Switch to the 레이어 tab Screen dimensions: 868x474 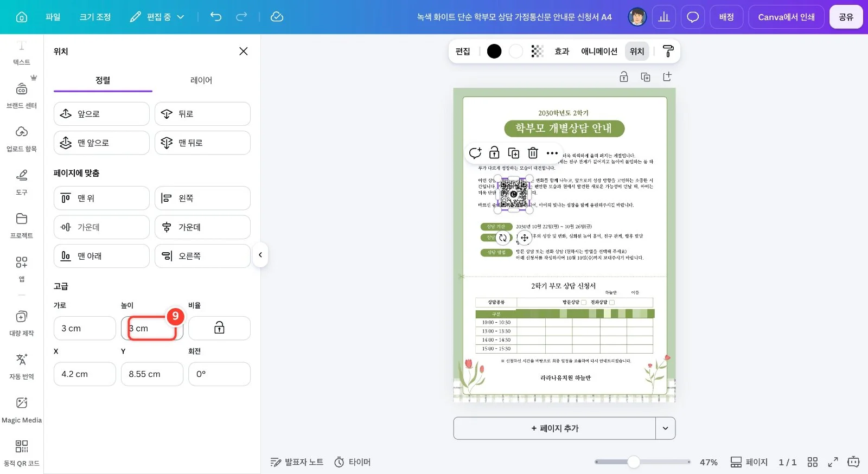pos(201,80)
